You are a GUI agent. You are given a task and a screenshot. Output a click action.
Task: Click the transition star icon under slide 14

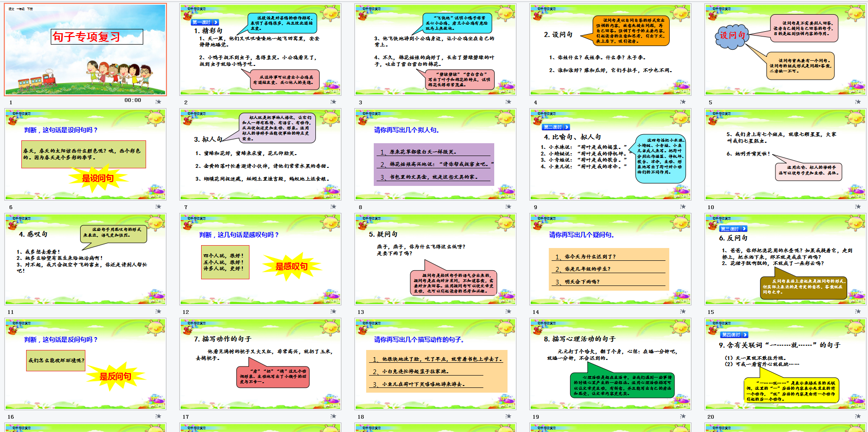(x=683, y=312)
